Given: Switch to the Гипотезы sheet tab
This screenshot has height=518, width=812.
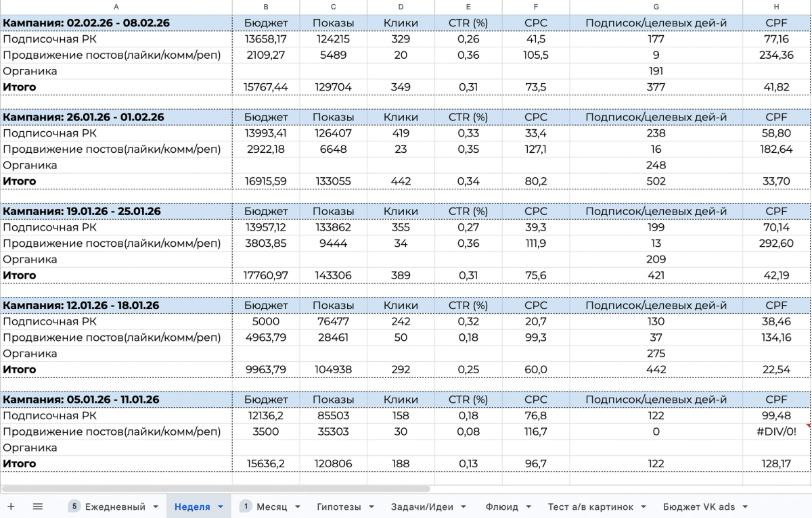Looking at the screenshot, I should coord(339,507).
